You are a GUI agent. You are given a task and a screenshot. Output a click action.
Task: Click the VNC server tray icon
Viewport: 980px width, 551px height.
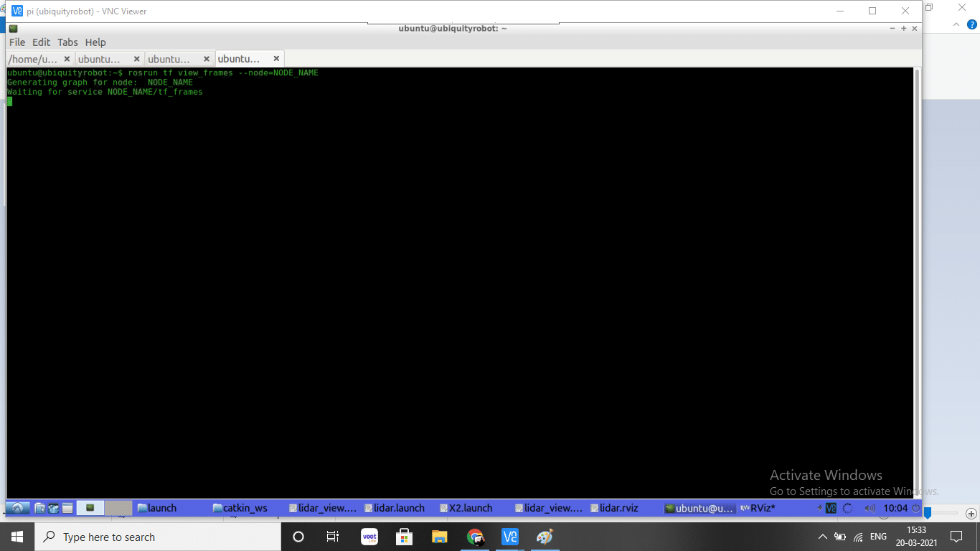click(831, 508)
